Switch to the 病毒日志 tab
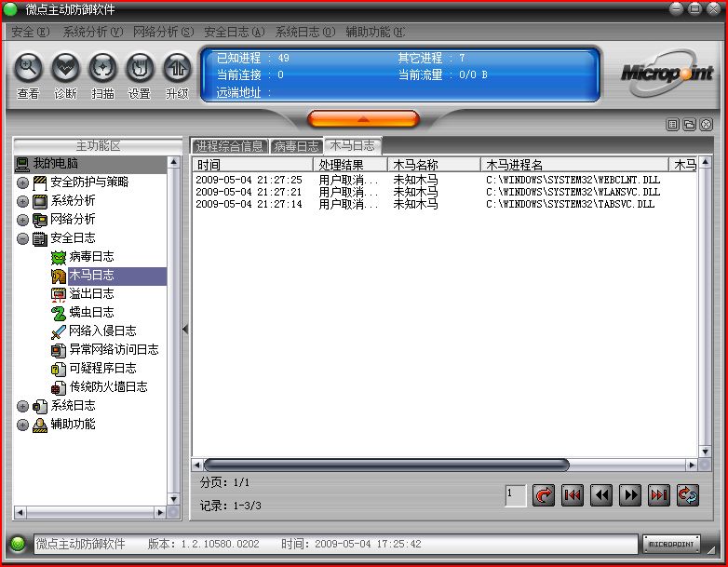The height and width of the screenshot is (567, 728). point(296,146)
